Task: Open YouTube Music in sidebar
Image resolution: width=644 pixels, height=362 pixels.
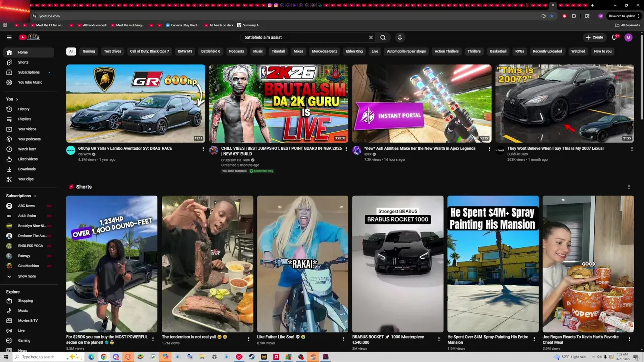Action: [28, 82]
